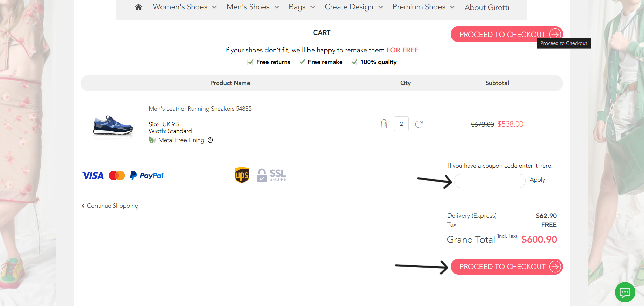Click the Free returns checkmark

(250, 62)
